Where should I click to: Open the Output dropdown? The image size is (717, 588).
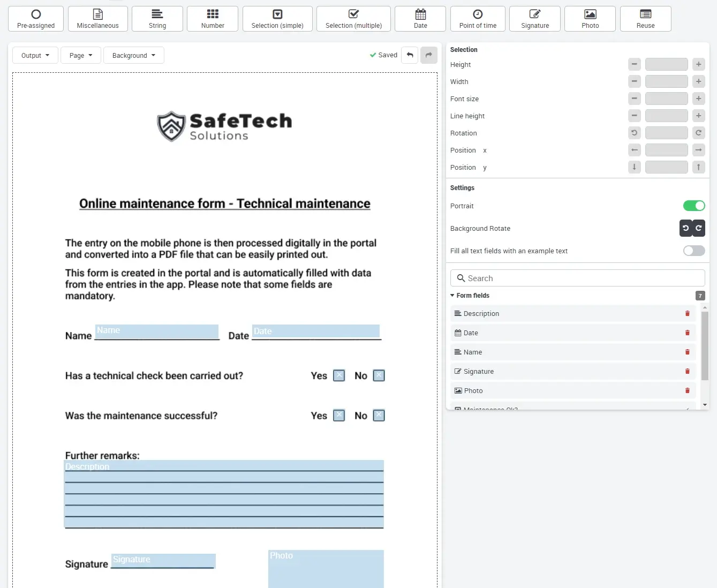click(x=34, y=55)
